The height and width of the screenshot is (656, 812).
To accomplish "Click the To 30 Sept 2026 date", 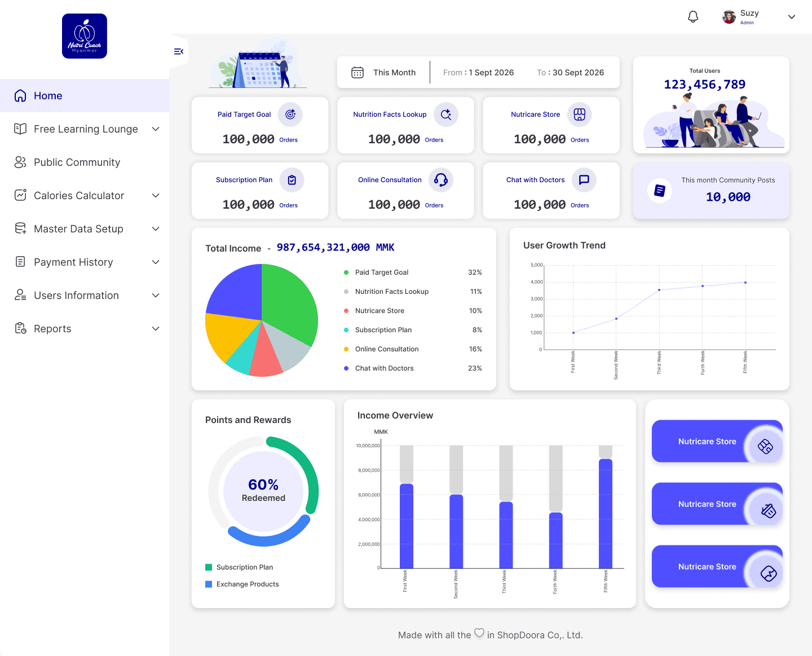I will (x=570, y=73).
